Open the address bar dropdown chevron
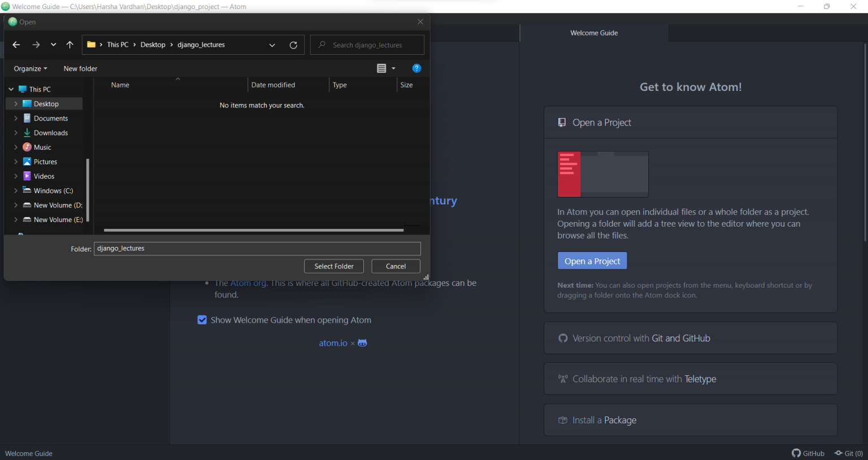This screenshot has width=868, height=460. (x=272, y=45)
